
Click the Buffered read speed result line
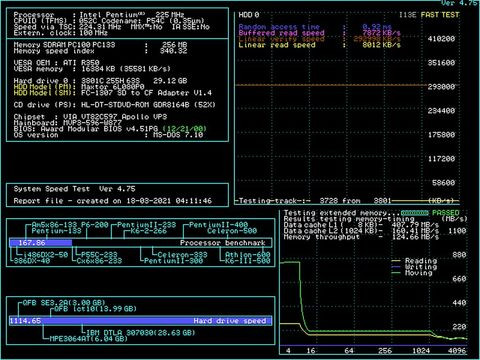tap(319, 33)
